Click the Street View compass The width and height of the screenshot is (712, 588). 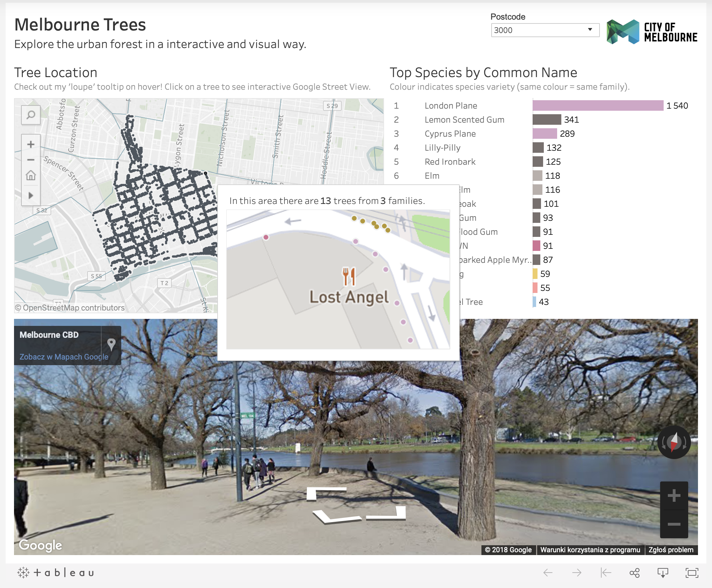click(674, 442)
